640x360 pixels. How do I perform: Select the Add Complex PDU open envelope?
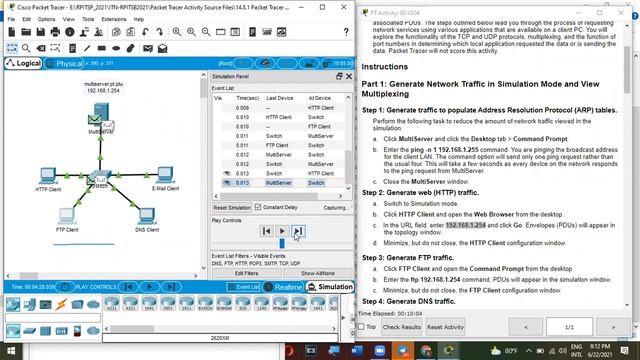(162, 48)
